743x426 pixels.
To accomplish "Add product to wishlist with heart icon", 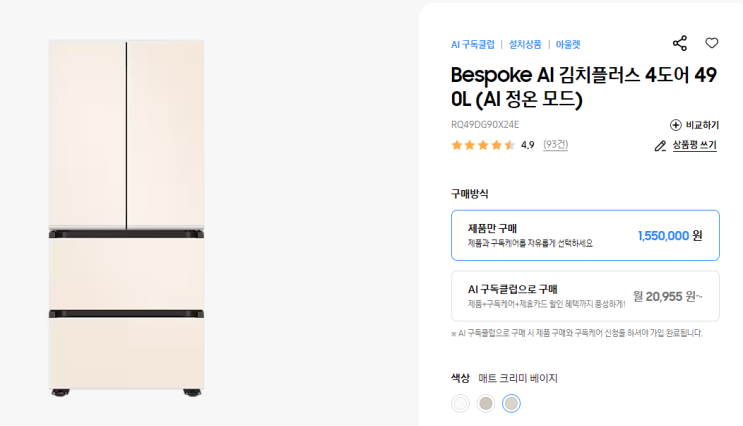I will click(712, 43).
